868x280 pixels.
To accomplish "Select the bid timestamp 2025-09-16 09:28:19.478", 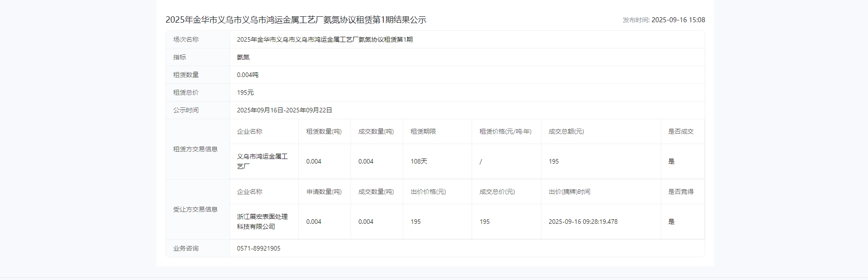I will (x=583, y=222).
